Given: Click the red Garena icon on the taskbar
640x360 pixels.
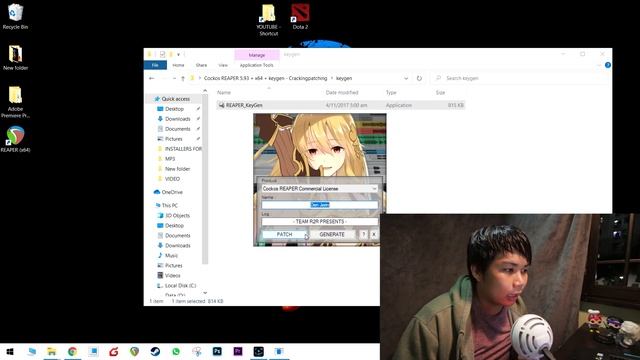Looking at the screenshot, I should coord(114,351).
